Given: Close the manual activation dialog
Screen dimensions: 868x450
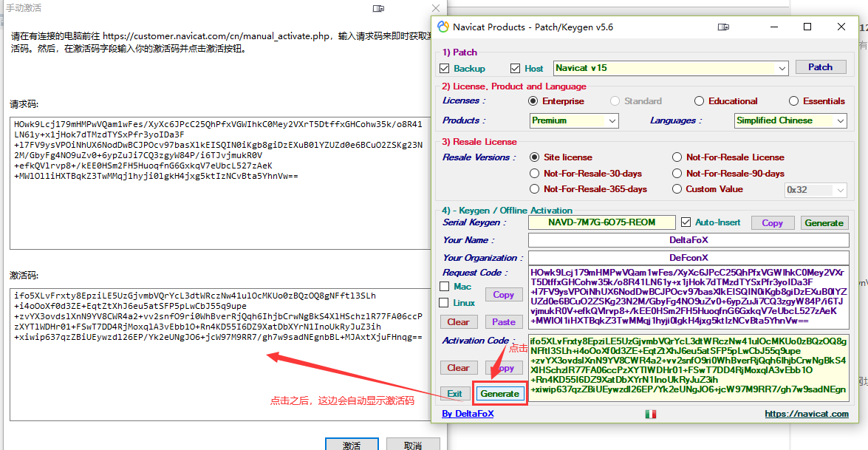Looking at the screenshot, I should (436, 8).
